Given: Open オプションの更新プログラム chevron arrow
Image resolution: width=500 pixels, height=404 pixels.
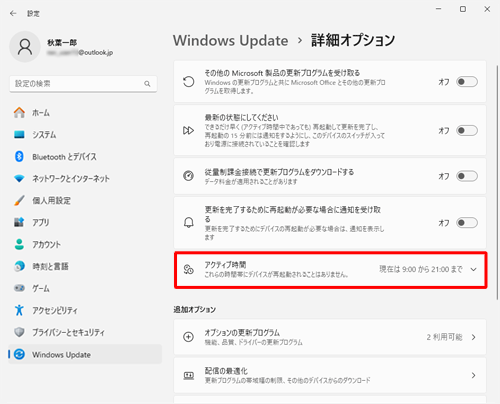Looking at the screenshot, I should [474, 337].
